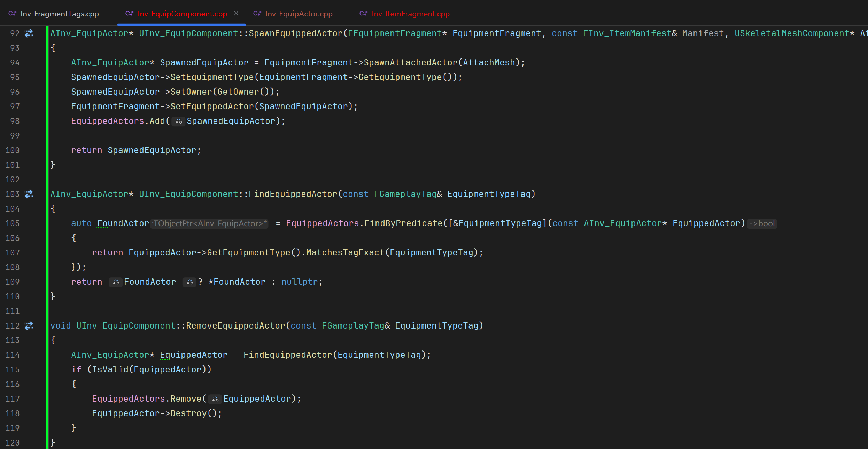
Task: Click inlay hint icon after return on line 109
Action: pyautogui.click(x=116, y=282)
